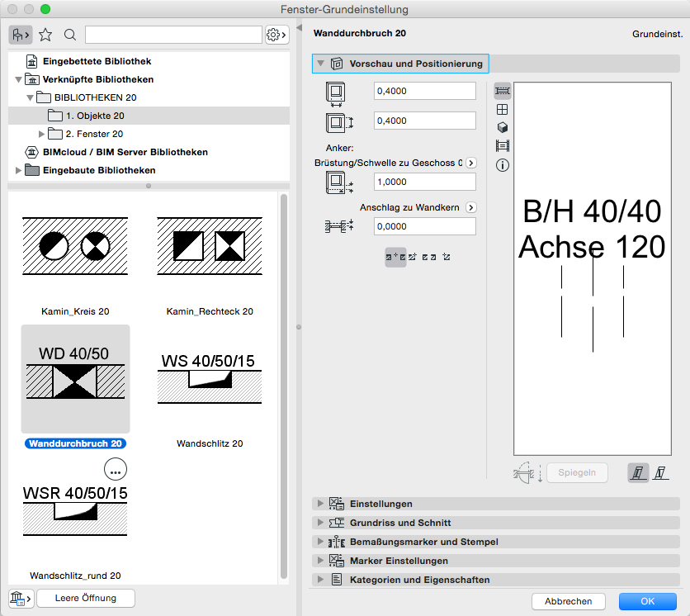Image resolution: width=690 pixels, height=616 pixels.
Task: Switch preview to elevation view icon
Action: [x=502, y=109]
